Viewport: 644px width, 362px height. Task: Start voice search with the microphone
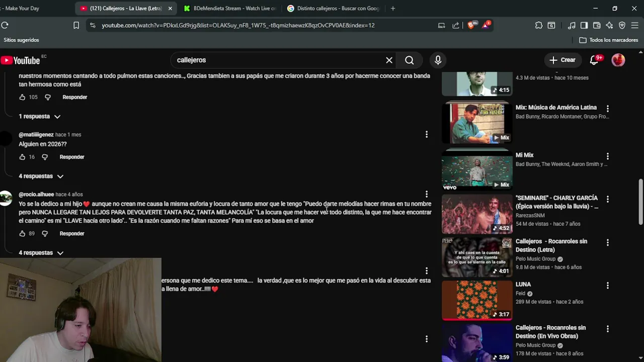click(438, 60)
